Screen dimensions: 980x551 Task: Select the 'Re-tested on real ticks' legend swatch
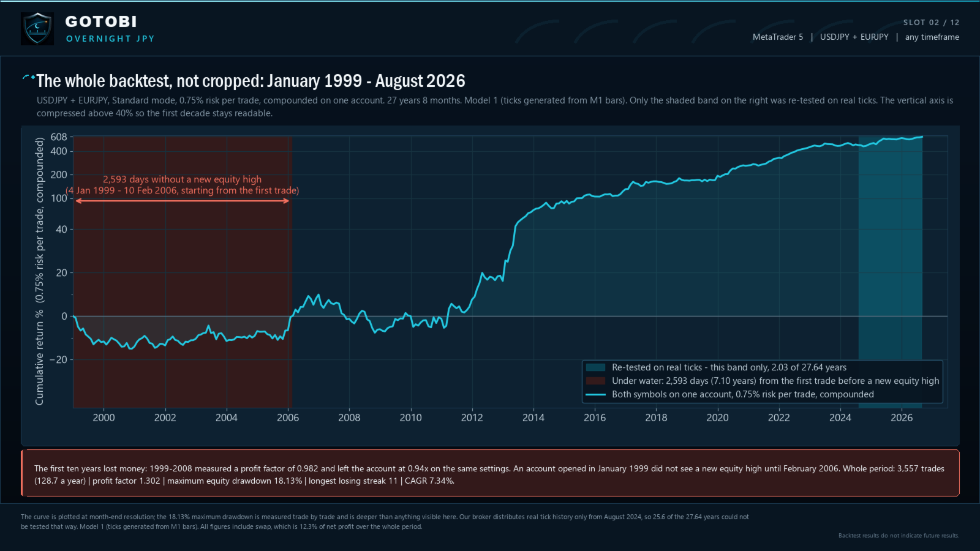click(595, 367)
